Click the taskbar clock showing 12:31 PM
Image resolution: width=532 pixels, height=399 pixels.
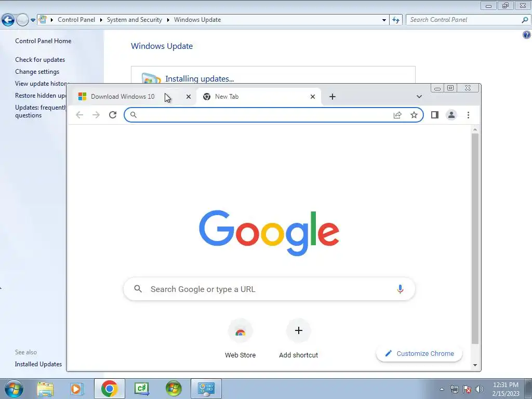click(506, 389)
